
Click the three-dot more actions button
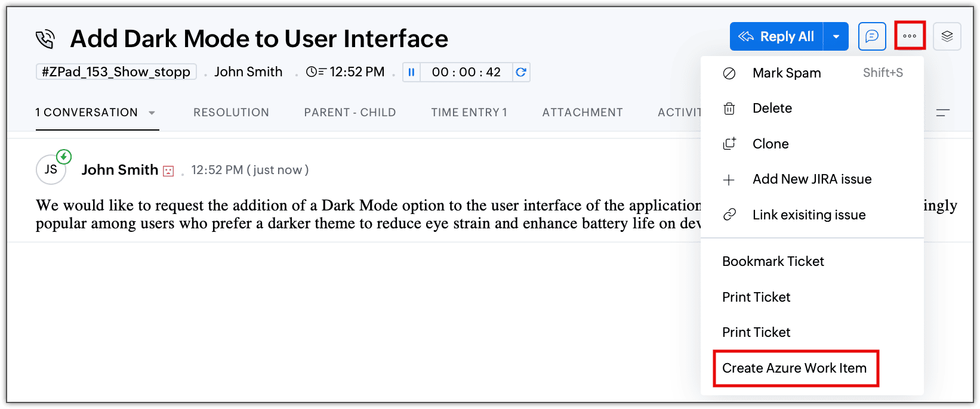point(910,36)
